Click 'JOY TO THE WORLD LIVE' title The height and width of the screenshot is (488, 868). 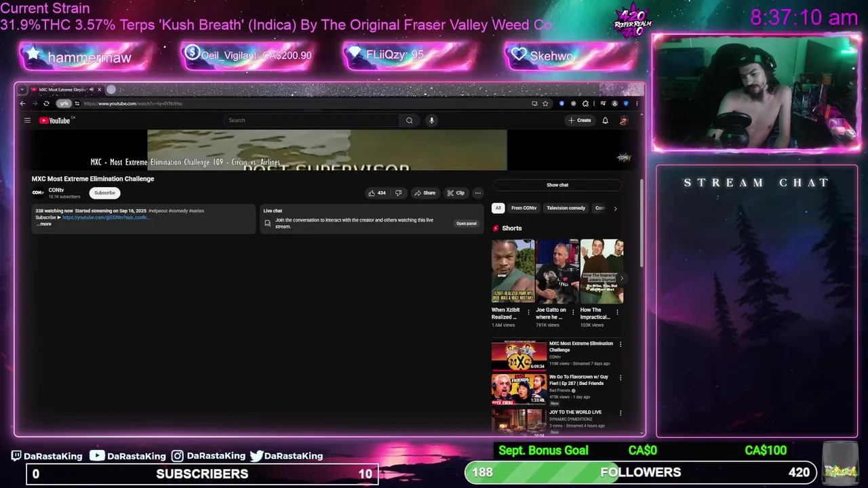pos(575,412)
